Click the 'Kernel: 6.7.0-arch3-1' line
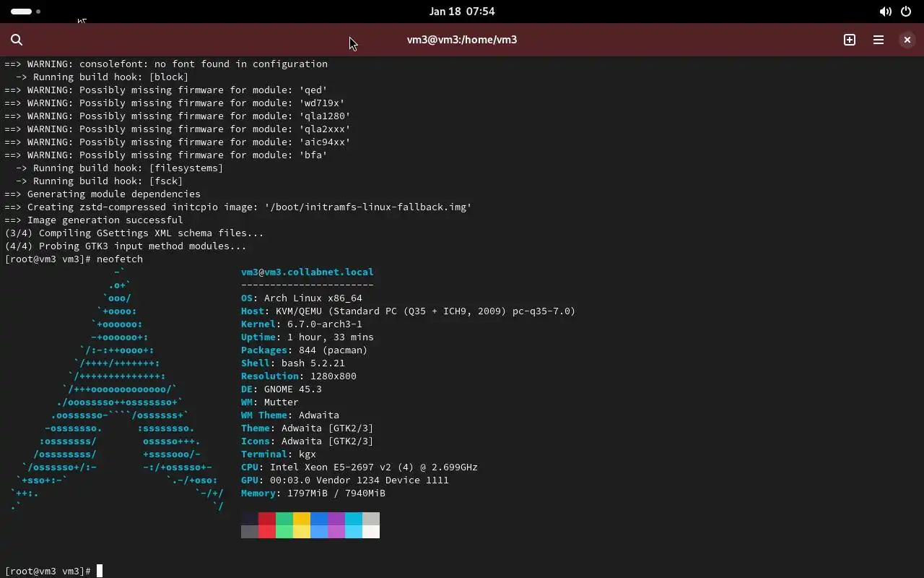The image size is (924, 578). coord(302,324)
